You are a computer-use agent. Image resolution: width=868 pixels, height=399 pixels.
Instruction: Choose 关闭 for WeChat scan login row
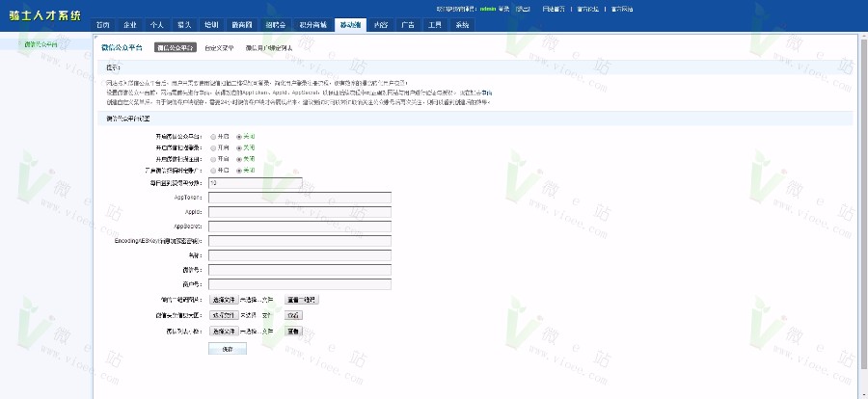point(239,147)
